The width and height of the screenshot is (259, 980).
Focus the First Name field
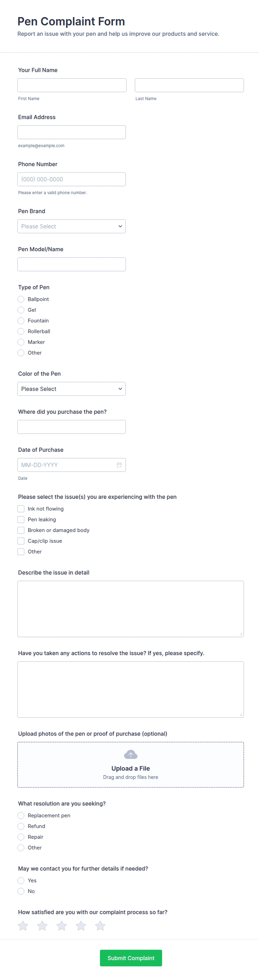[x=72, y=85]
